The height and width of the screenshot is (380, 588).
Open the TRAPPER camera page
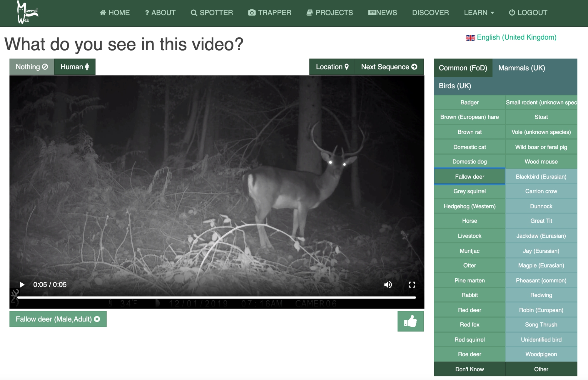point(270,13)
